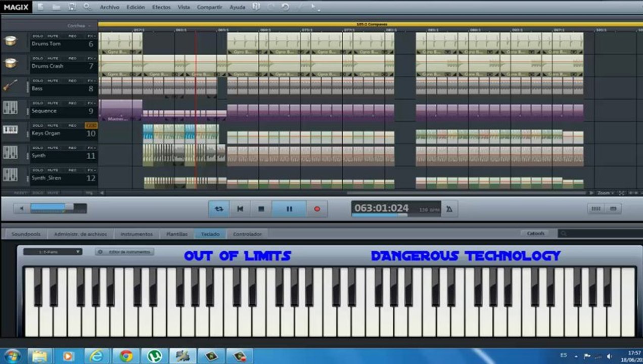Solo the Keys Organ track

tap(37, 125)
